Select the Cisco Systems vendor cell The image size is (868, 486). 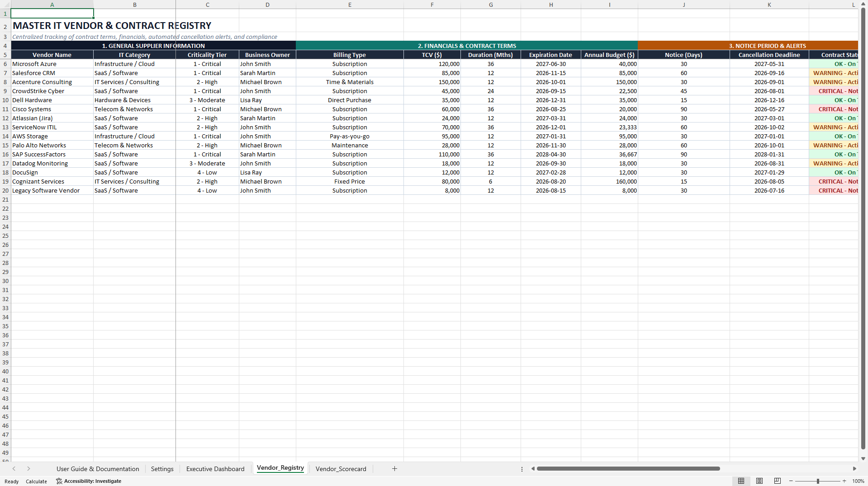tap(52, 109)
